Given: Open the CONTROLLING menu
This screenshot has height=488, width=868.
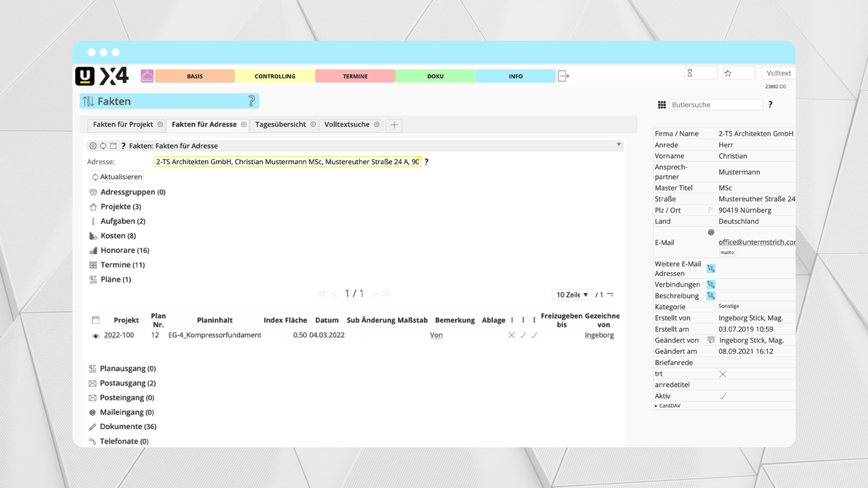Looking at the screenshot, I should [x=275, y=76].
